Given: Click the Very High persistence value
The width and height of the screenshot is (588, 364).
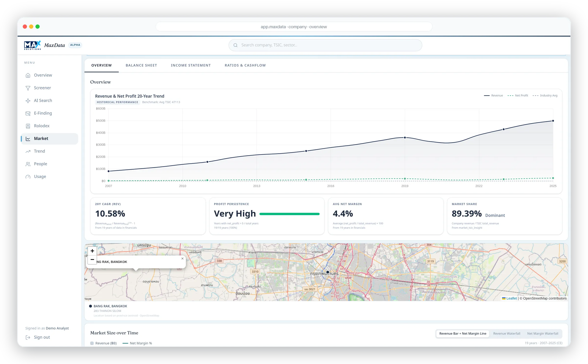Looking at the screenshot, I should (235, 214).
